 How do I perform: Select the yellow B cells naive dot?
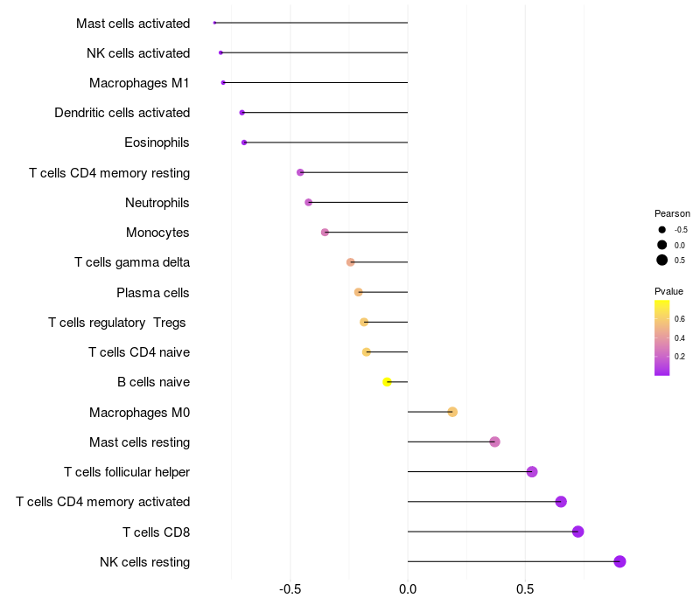(388, 382)
